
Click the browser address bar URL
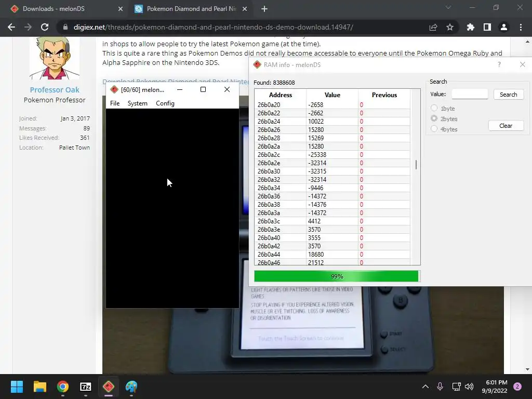214,27
